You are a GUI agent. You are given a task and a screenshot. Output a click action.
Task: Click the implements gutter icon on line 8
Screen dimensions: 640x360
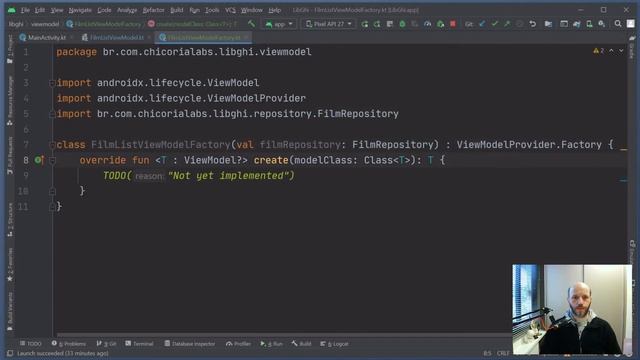39,160
